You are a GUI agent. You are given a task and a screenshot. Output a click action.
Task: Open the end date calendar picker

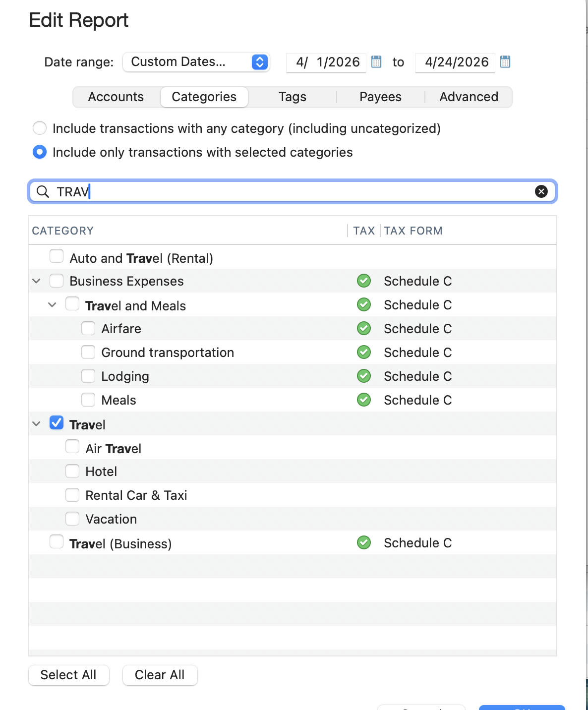coord(505,62)
